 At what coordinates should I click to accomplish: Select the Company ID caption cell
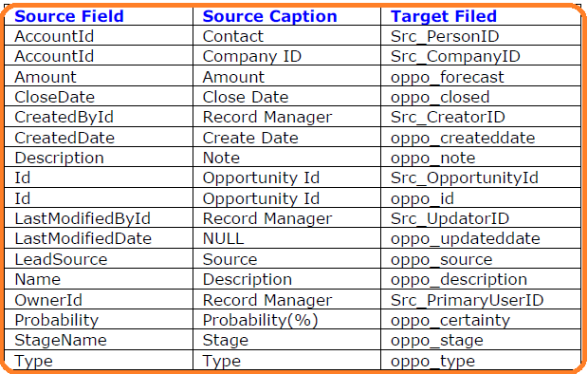pyautogui.click(x=286, y=56)
